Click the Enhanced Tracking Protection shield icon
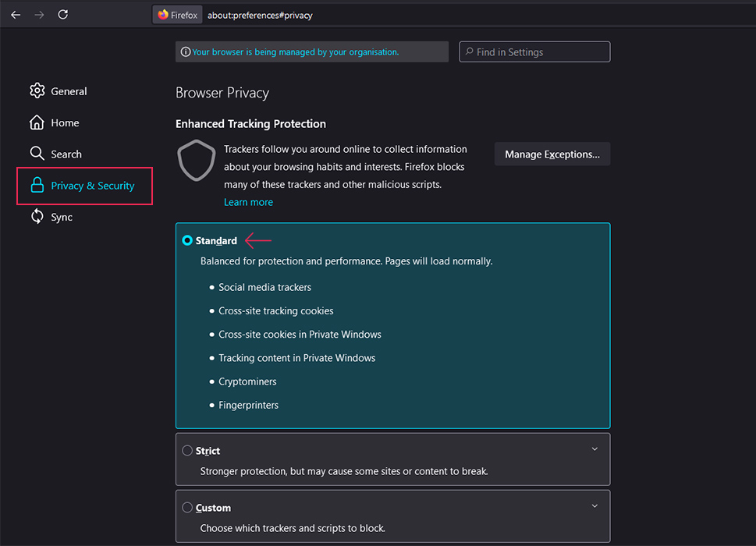The image size is (756, 546). [196, 161]
